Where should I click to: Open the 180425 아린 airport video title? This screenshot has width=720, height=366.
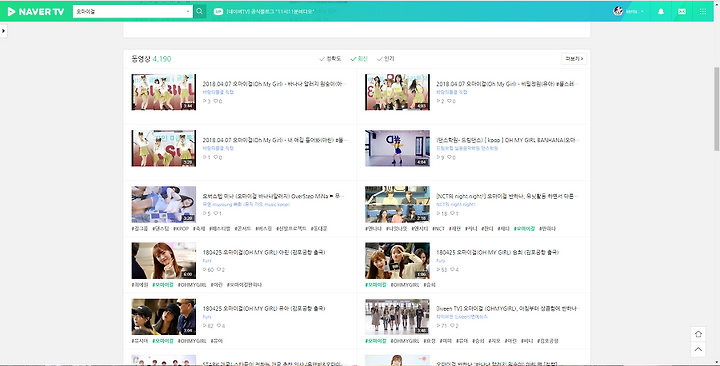pos(264,252)
